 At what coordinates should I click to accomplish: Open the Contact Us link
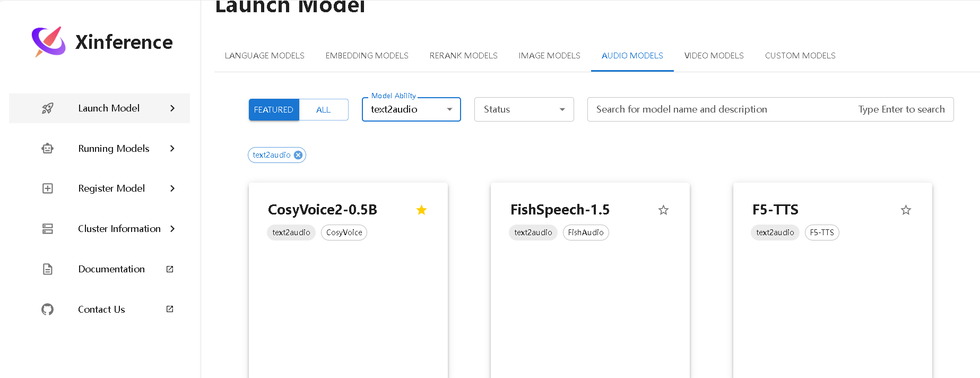(x=100, y=310)
